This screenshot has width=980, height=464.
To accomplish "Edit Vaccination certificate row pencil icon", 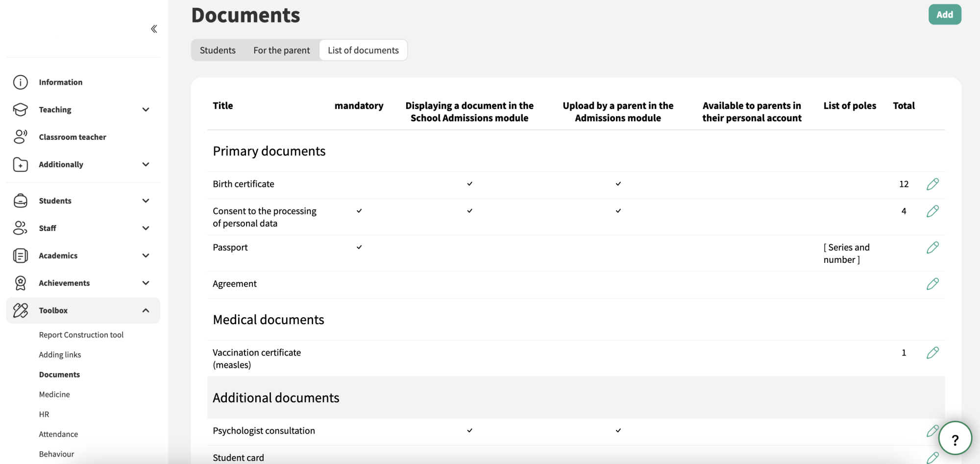I will click(x=932, y=353).
